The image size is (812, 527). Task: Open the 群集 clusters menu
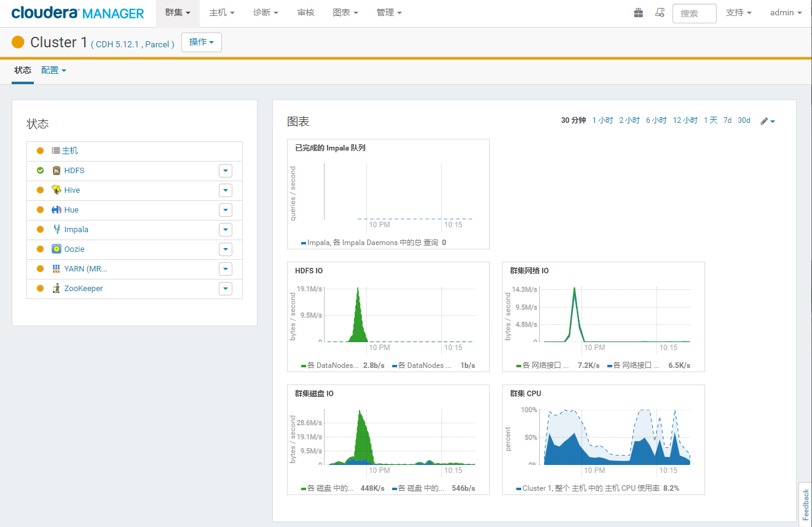coord(178,13)
